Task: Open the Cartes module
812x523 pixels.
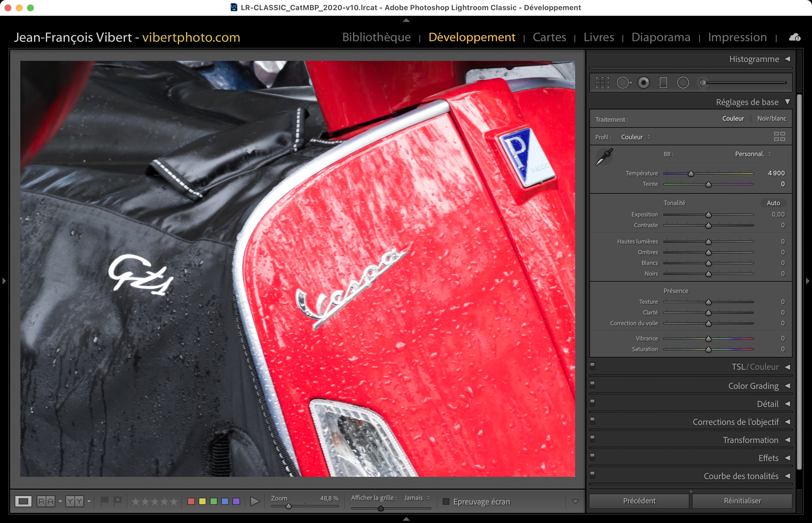Action: (550, 37)
